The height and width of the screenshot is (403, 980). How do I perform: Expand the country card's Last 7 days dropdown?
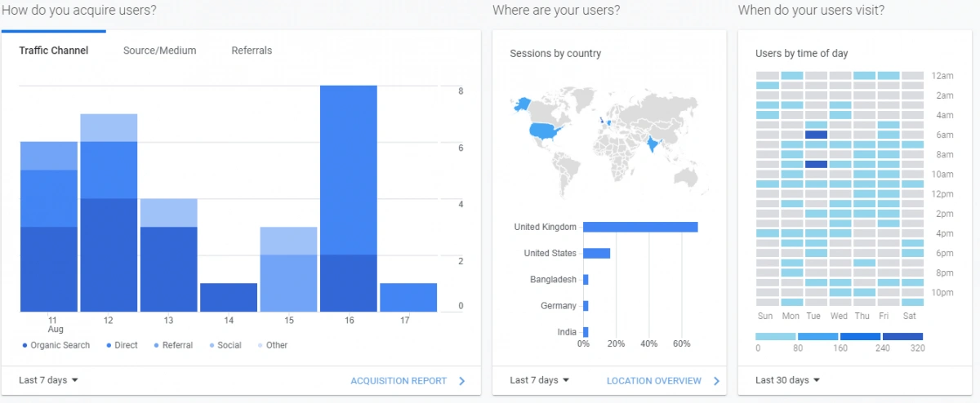[539, 381]
